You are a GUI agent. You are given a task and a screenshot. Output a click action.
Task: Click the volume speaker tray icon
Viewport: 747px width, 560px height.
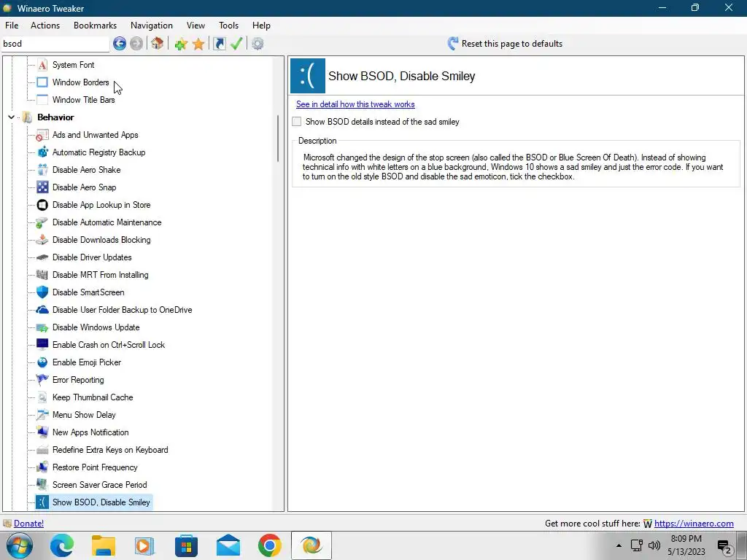(x=654, y=545)
